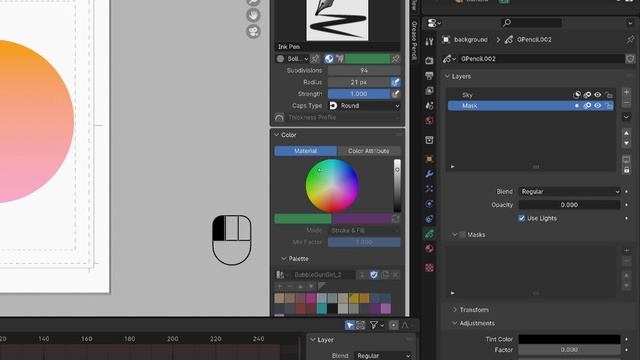Image resolution: width=640 pixels, height=360 pixels.
Task: Add a new mask layer
Action: pyautogui.click(x=627, y=250)
